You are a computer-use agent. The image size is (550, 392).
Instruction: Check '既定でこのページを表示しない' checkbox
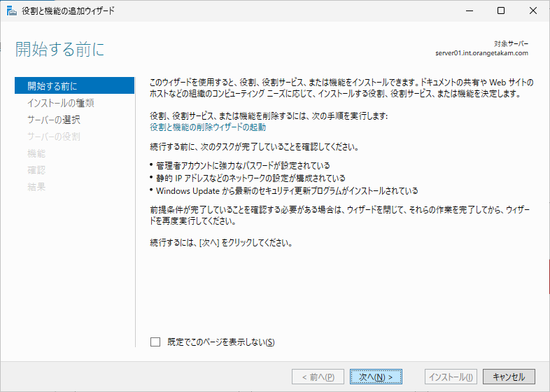tap(155, 342)
